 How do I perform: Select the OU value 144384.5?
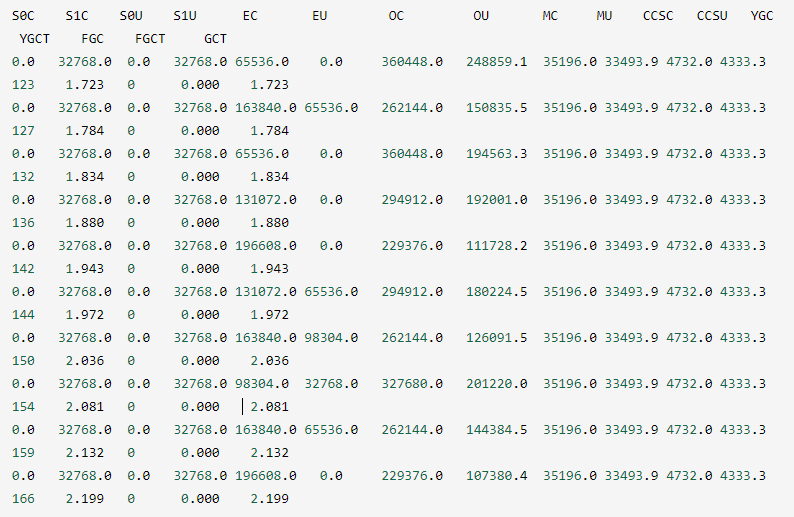(497, 430)
